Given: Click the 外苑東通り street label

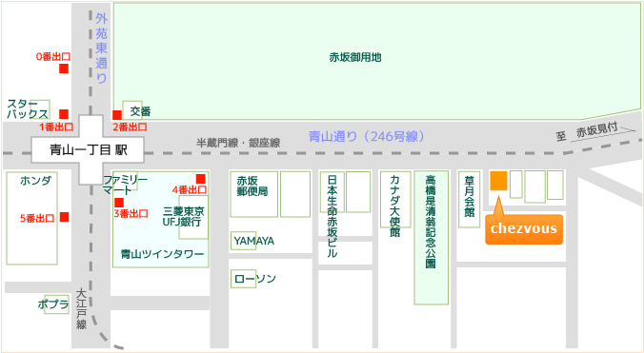Looking at the screenshot, I should click(101, 48).
